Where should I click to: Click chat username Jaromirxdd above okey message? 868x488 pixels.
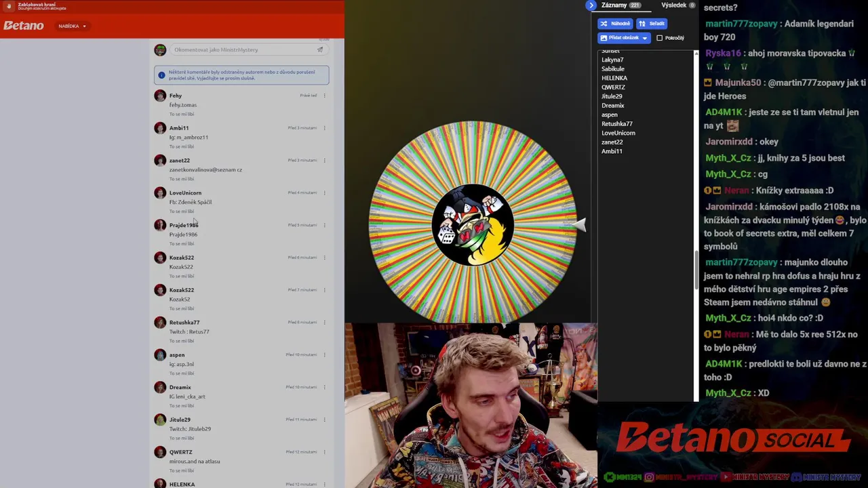tap(729, 142)
